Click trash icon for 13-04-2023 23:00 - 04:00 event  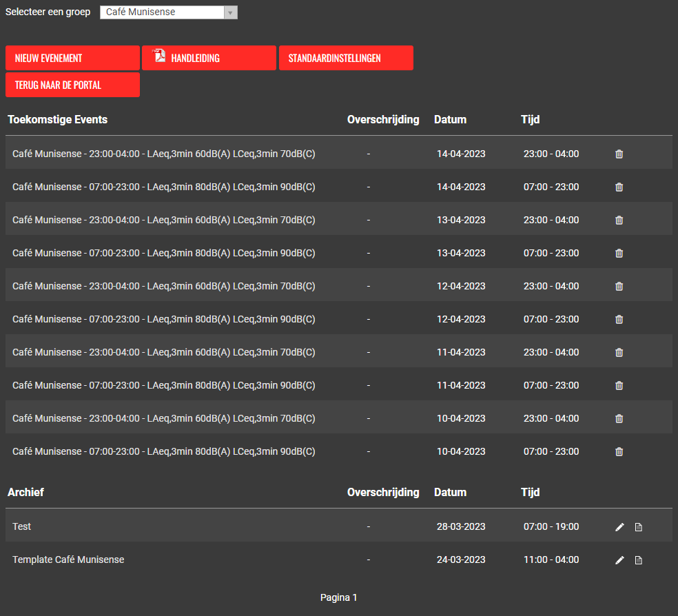click(619, 220)
